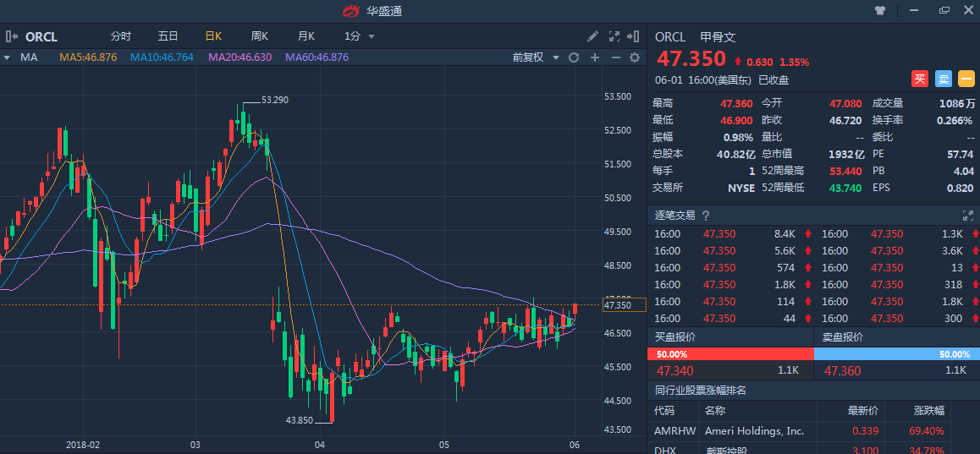The height and width of the screenshot is (454, 980).
Task: Click the help icon beside 逐笔交易
Action: click(x=706, y=216)
